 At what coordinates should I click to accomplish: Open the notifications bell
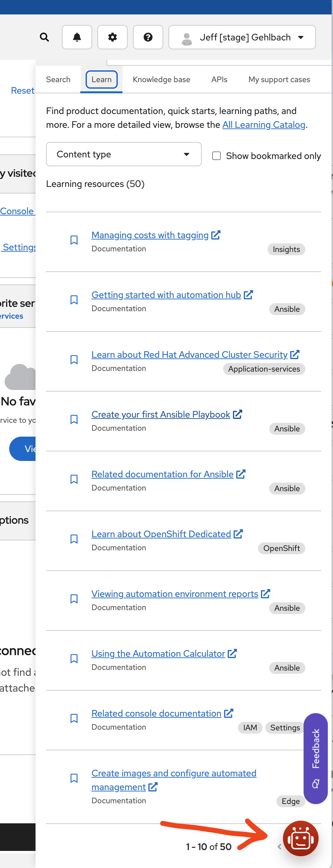coord(77,37)
